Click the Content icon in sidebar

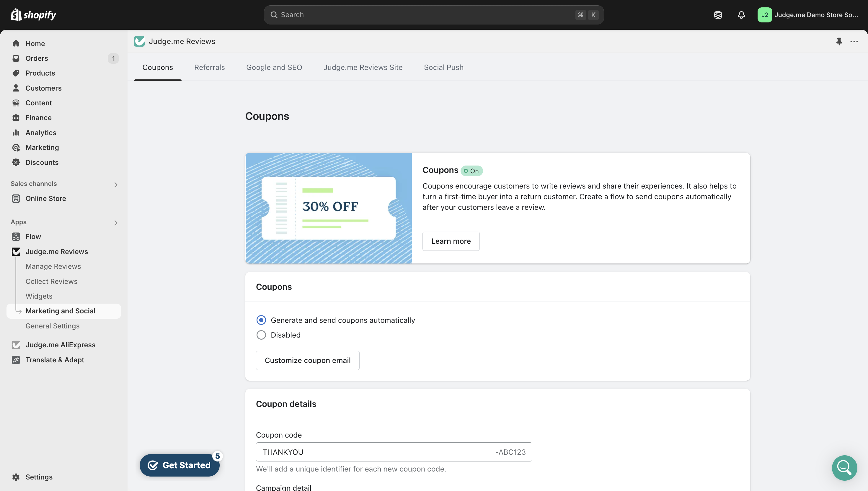[x=16, y=103]
